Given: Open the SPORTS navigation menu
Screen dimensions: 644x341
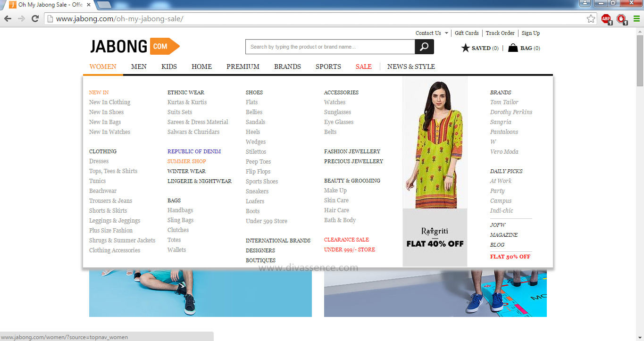Looking at the screenshot, I should (x=328, y=67).
